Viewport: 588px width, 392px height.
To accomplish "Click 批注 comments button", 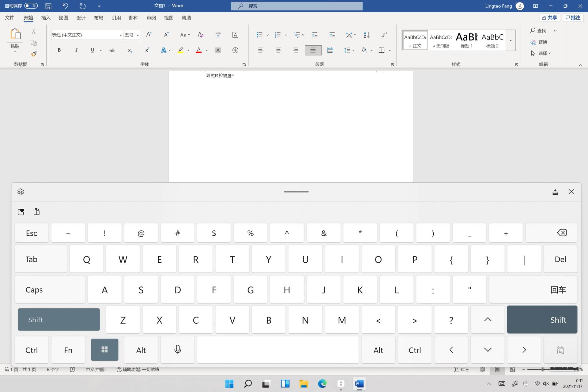I will coord(573,18).
